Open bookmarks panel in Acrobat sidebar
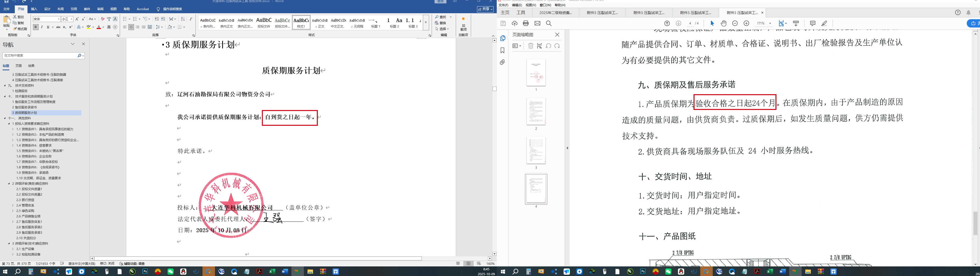980x276 pixels. point(502,50)
